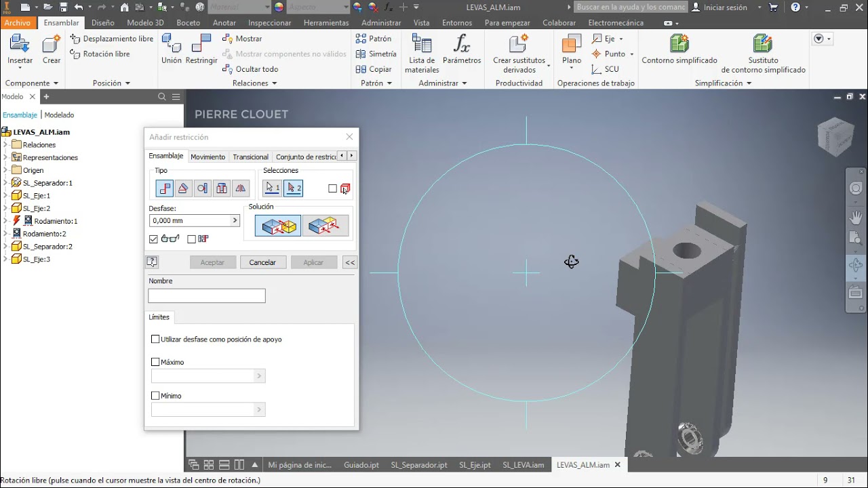Expand the Relaciones tree node
The height and width of the screenshot is (488, 868).
pyautogui.click(x=5, y=144)
